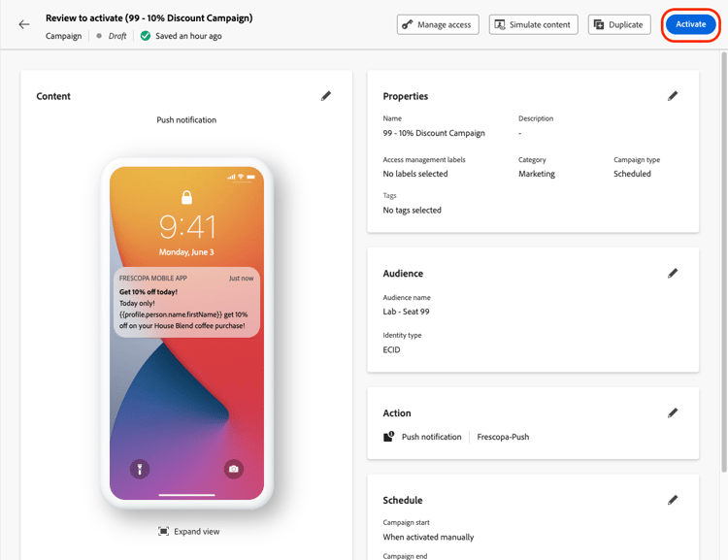This screenshot has height=560, width=728.
Task: Click the green saved checkmark icon
Action: (146, 36)
